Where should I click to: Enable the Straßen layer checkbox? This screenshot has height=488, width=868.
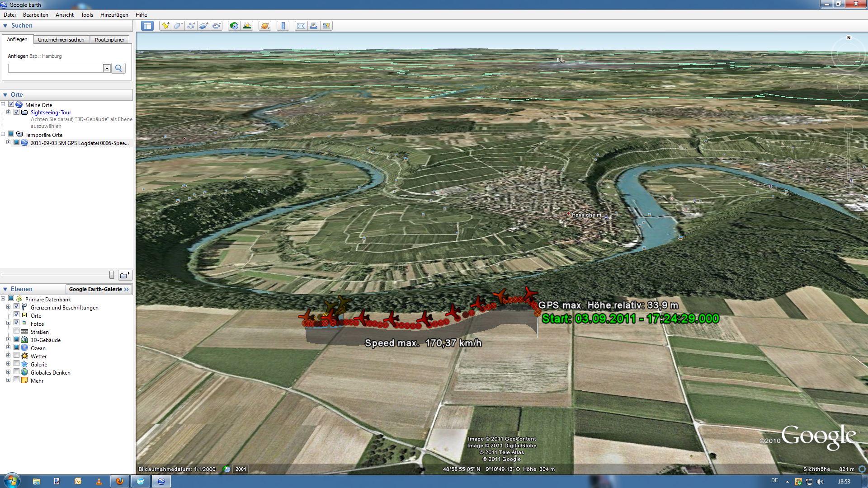coord(17,331)
